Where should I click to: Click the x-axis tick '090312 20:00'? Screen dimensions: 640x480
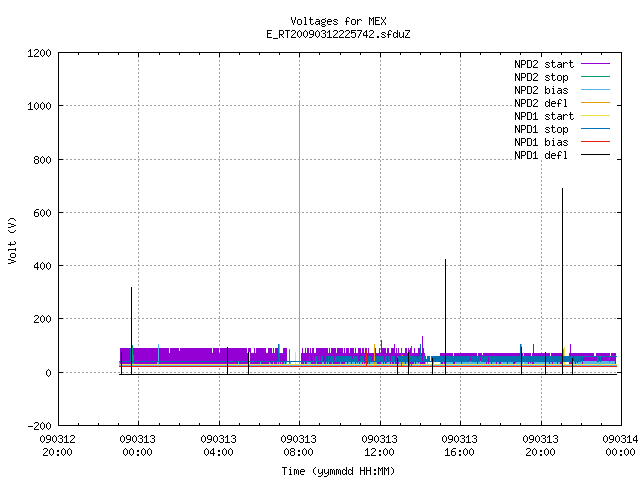58,446
